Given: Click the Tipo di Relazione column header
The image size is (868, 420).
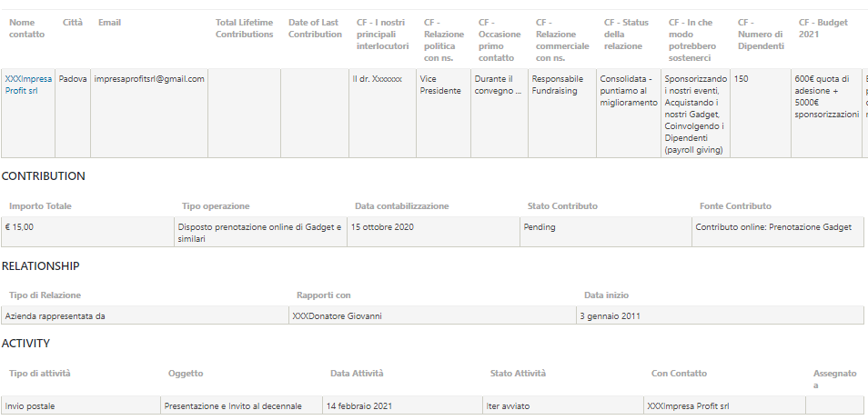Looking at the screenshot, I should click(45, 295).
